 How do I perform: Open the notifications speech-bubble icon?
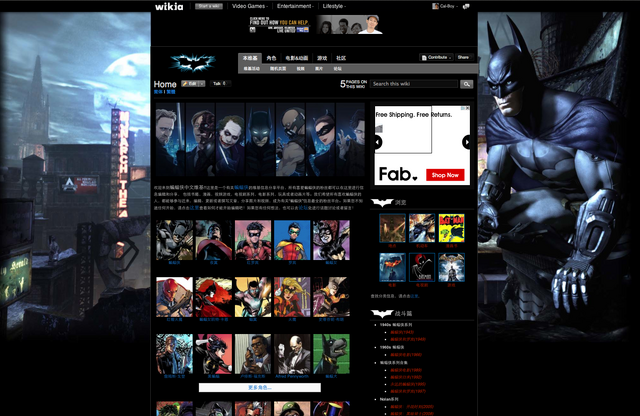point(466,6)
